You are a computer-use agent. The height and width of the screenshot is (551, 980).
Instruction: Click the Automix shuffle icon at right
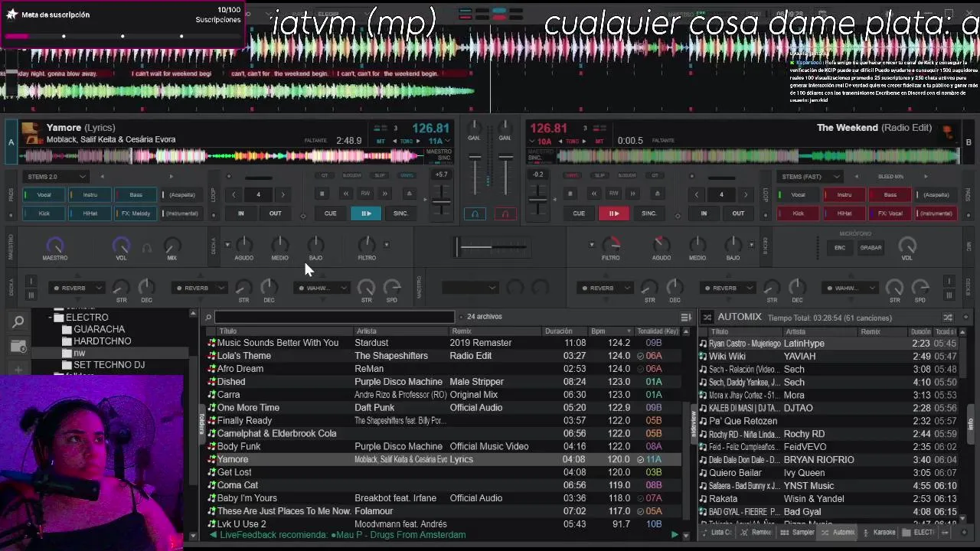pos(948,317)
